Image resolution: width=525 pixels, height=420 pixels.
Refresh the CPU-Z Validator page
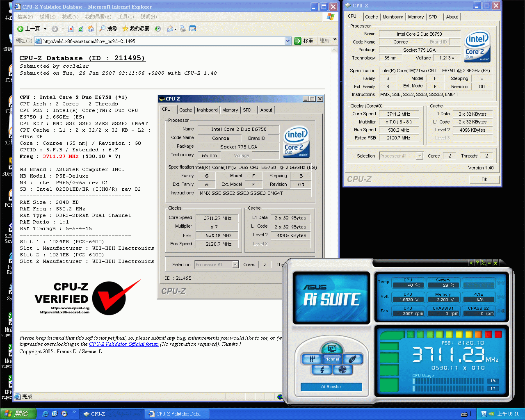[x=80, y=29]
